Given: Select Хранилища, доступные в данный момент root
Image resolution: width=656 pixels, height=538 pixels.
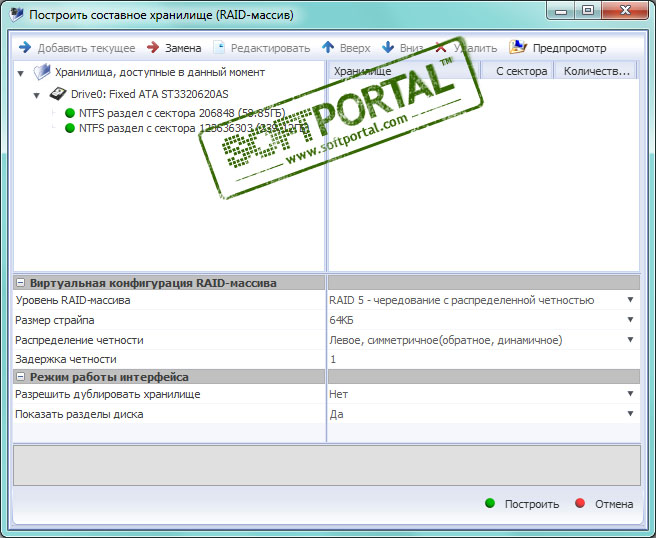Looking at the screenshot, I should [160, 72].
